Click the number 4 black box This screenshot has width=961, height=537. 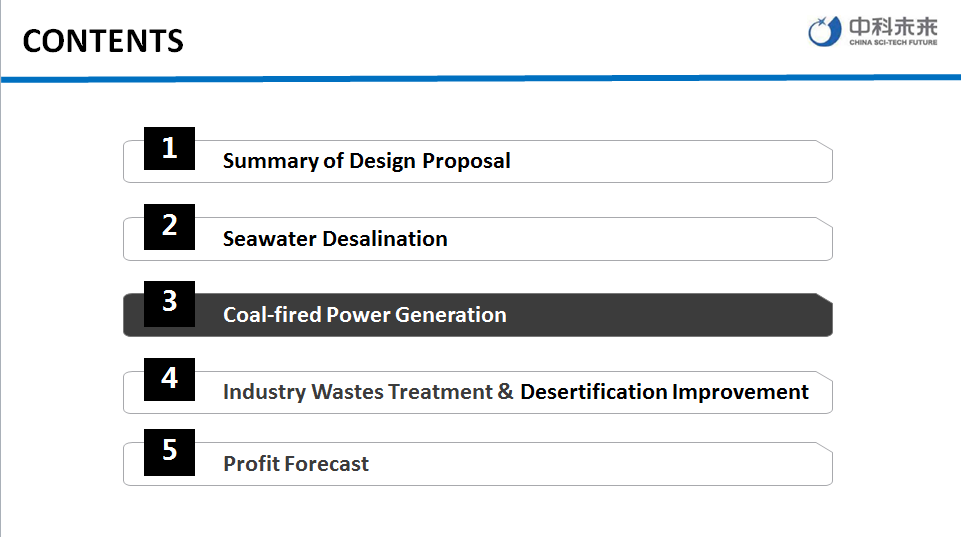coord(169,379)
